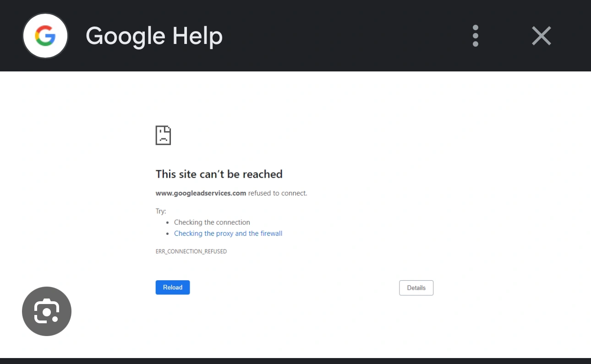Viewport: 591px width, 364px height.
Task: Click the "refused to connect." text
Action: click(278, 193)
